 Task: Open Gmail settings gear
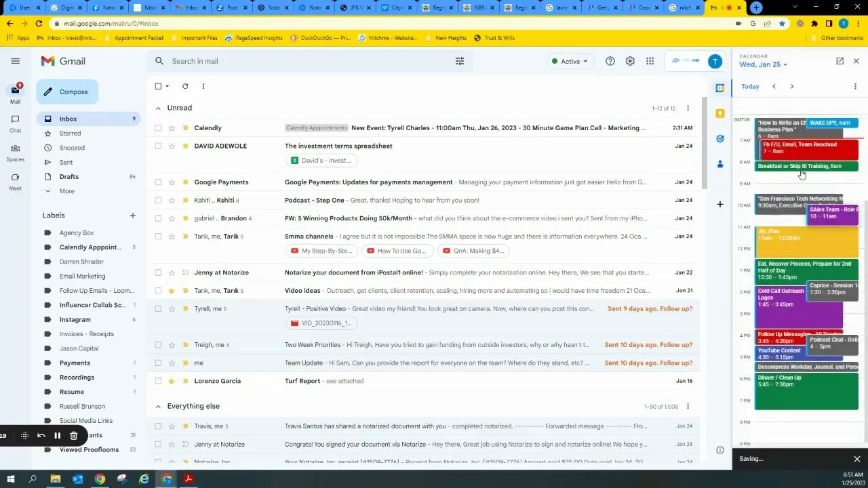630,61
